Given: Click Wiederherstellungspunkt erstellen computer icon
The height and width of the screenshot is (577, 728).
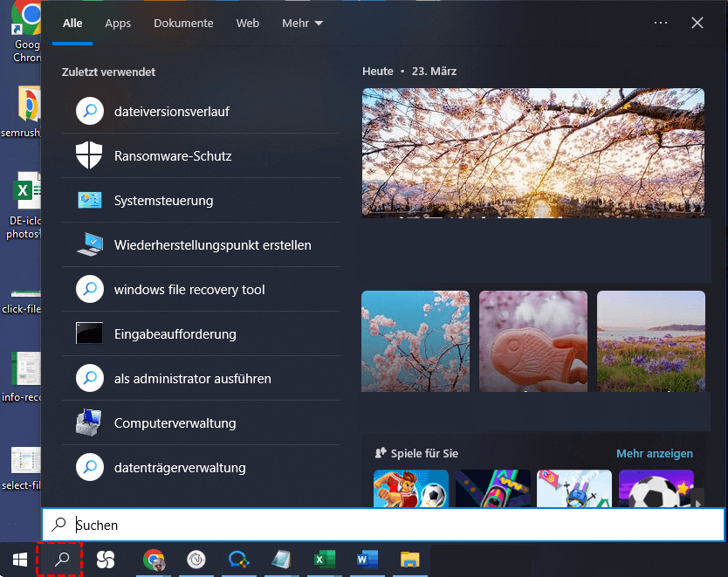Looking at the screenshot, I should [90, 244].
